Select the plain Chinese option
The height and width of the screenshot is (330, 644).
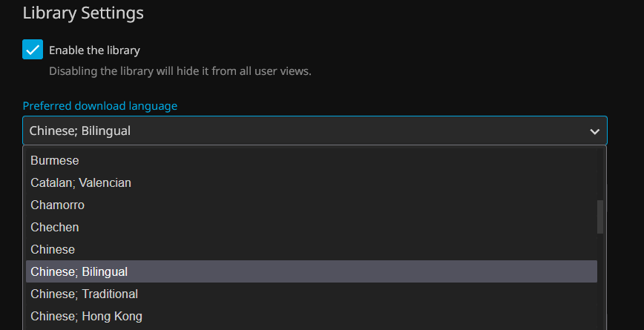pos(53,249)
